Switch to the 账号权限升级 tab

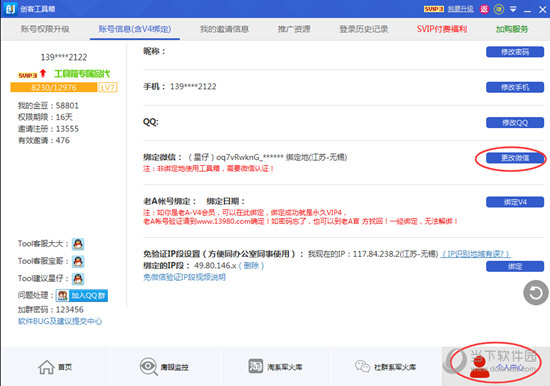pos(45,29)
